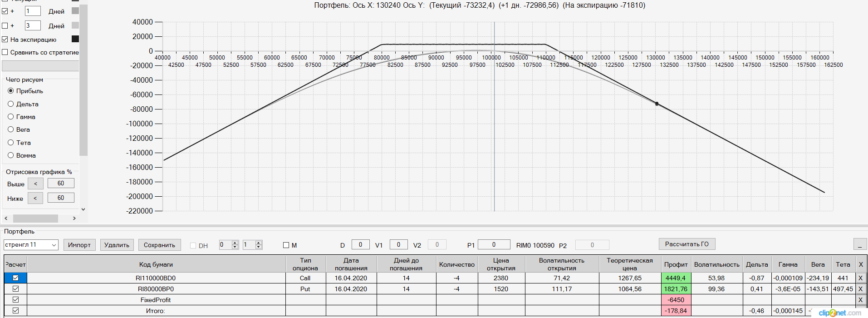Image resolution: width=868 pixels, height=318 pixels.
Task: Click the black swatch for На экспирацию
Action: pyautogui.click(x=75, y=39)
